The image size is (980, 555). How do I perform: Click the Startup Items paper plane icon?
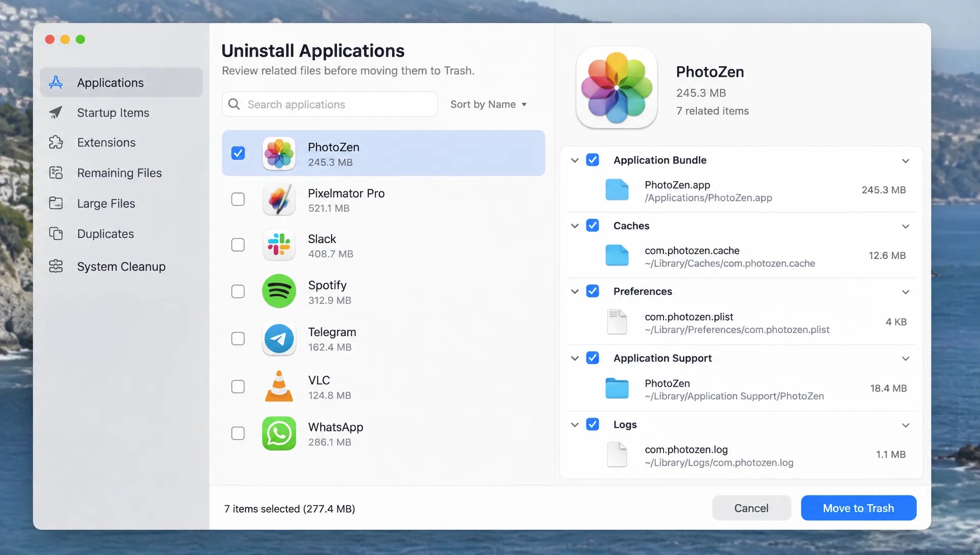tap(56, 112)
